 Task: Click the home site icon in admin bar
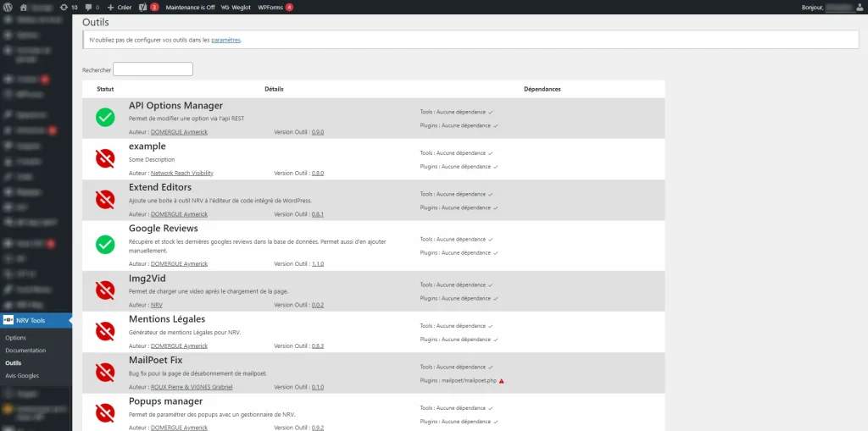(x=23, y=7)
